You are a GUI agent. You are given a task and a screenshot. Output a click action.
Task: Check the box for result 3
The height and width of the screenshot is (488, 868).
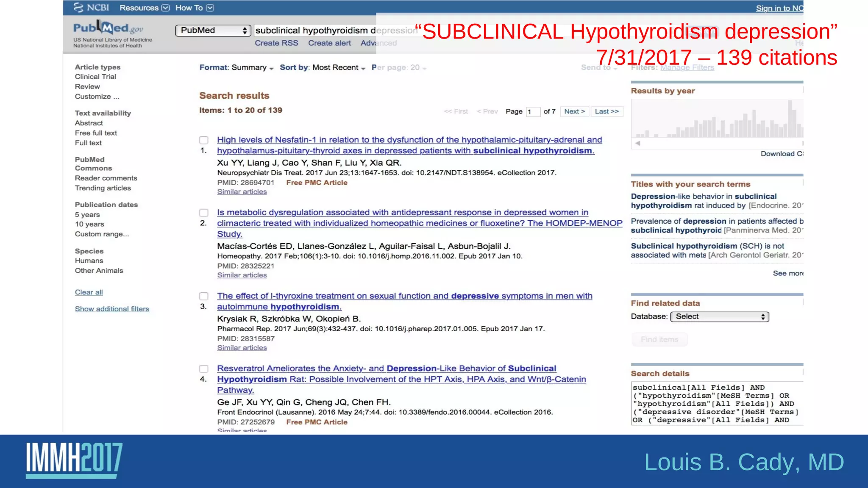204,296
